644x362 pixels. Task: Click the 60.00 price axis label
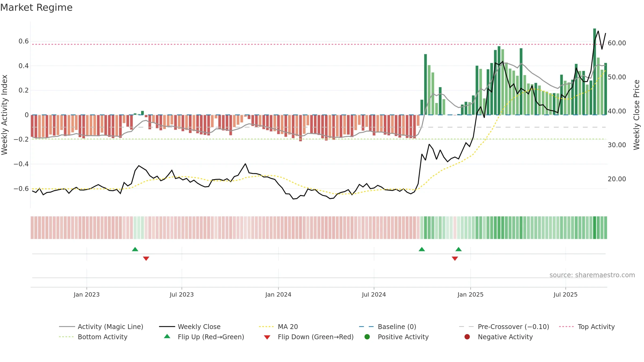[x=617, y=43]
